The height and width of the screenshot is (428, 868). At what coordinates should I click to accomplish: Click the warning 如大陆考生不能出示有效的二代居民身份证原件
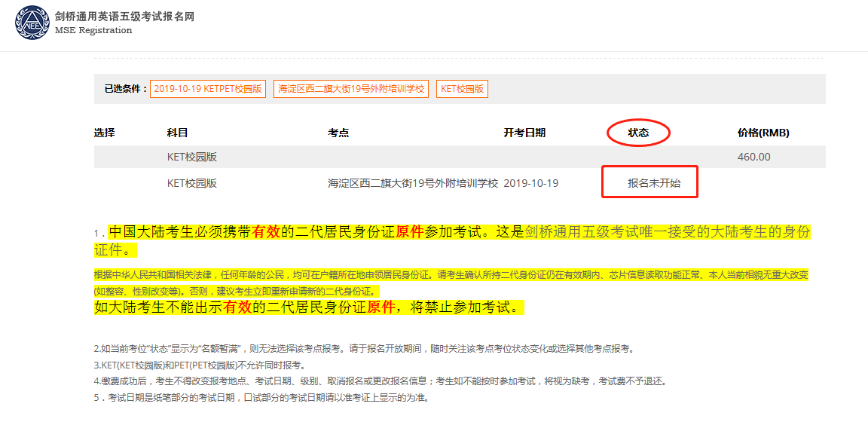point(309,307)
